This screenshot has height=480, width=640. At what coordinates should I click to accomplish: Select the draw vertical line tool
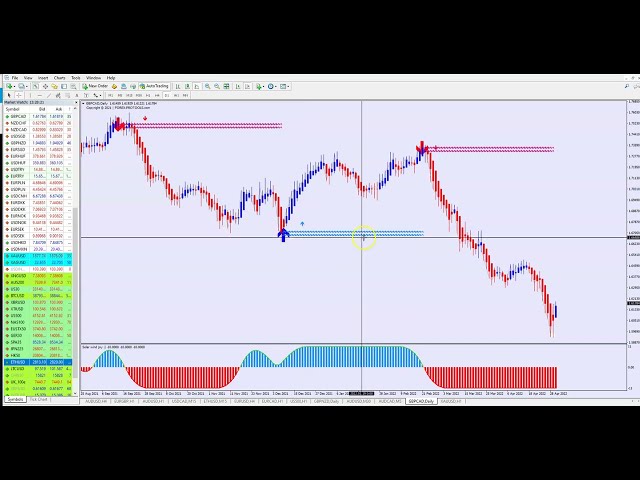tap(30, 95)
